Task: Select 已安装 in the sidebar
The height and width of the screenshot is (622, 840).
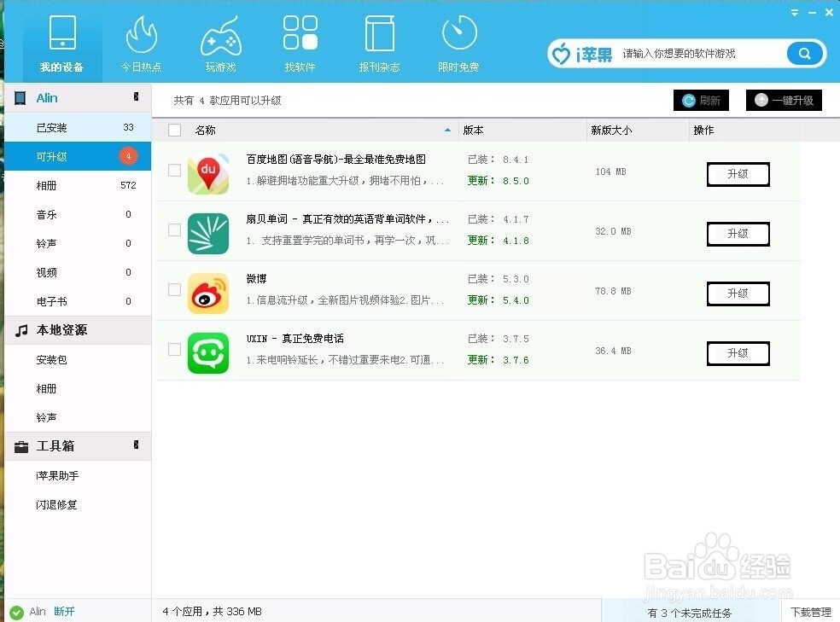Action: (78, 127)
